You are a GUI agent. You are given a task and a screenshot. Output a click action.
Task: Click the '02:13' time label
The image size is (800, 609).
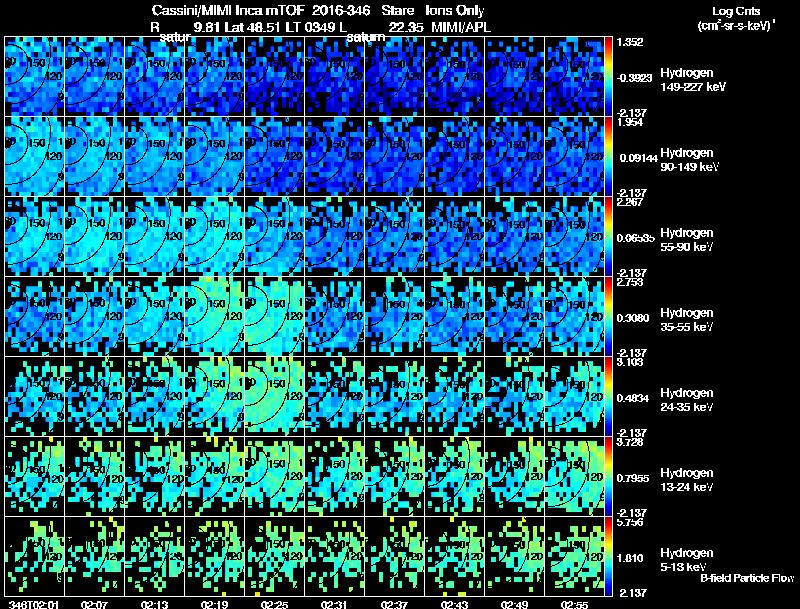pyautogui.click(x=154, y=605)
